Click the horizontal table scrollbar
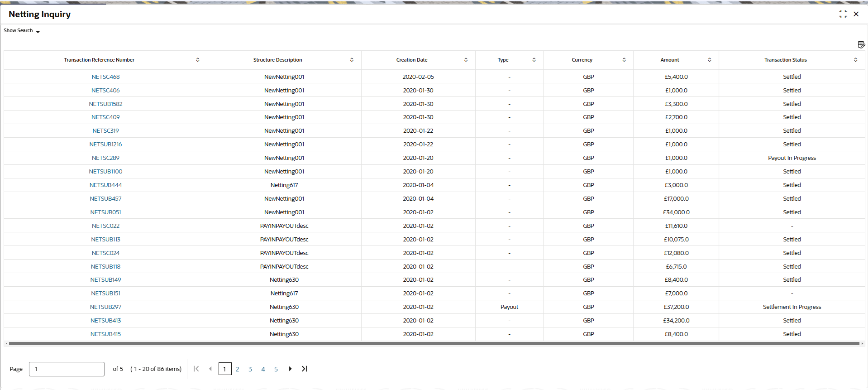Viewport: 868px width, 390px height. click(434, 344)
